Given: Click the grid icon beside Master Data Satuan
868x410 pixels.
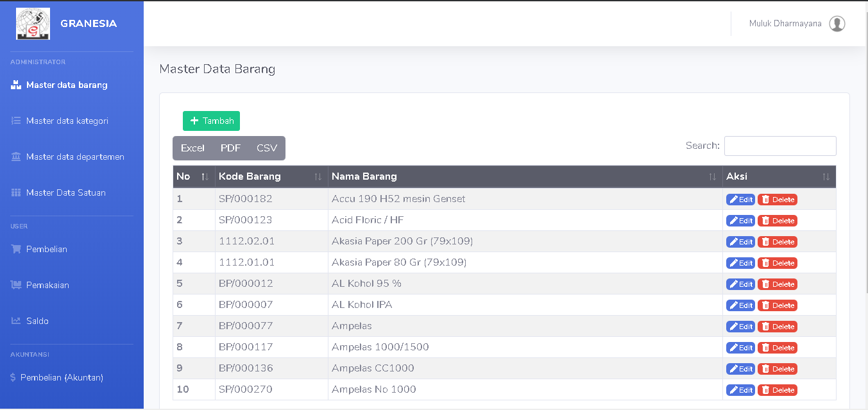Looking at the screenshot, I should coord(17,192).
